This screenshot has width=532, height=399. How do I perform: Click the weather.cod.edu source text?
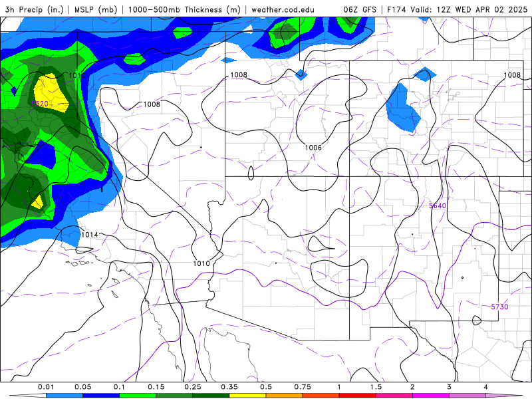tap(283, 9)
